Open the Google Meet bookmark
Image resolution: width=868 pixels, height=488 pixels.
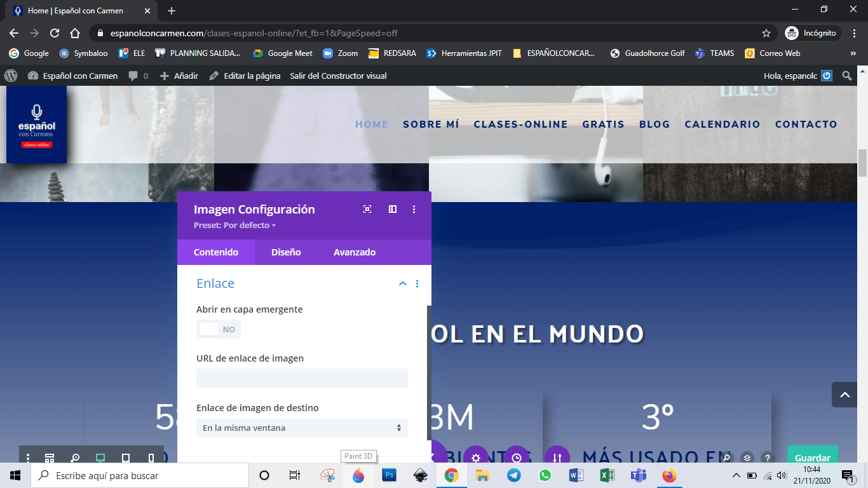point(283,53)
